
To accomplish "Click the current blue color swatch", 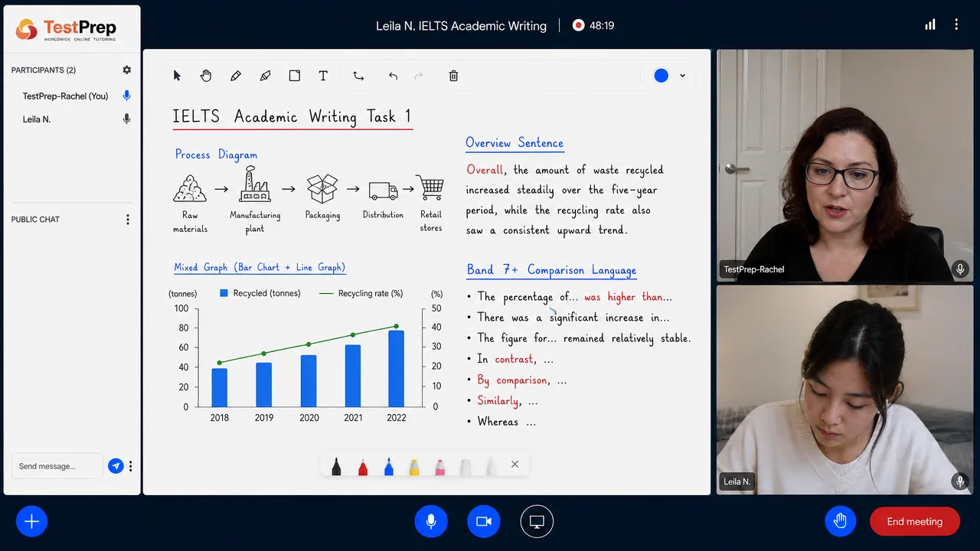I will (661, 76).
